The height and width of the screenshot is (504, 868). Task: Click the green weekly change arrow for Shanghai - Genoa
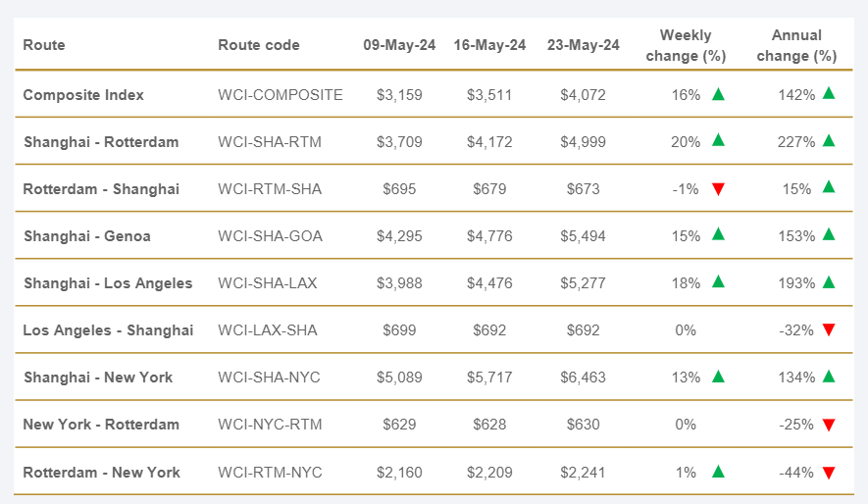click(718, 235)
